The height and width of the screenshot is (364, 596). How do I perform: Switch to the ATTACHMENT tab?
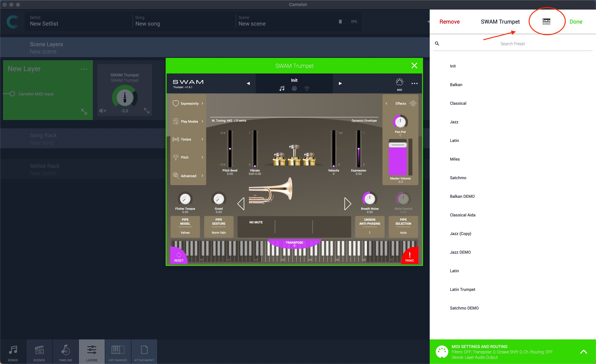pos(144,352)
